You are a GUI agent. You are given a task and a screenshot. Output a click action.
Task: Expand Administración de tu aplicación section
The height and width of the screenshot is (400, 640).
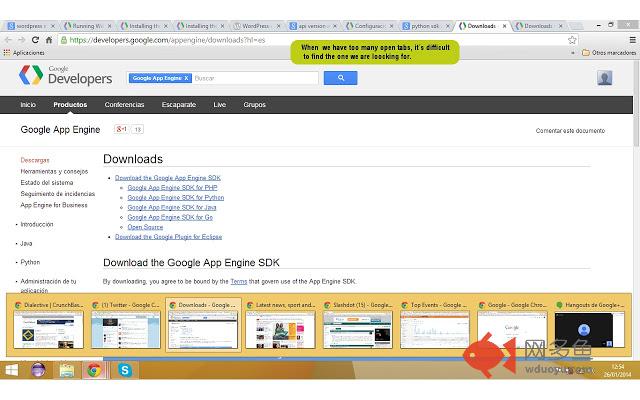point(48,285)
